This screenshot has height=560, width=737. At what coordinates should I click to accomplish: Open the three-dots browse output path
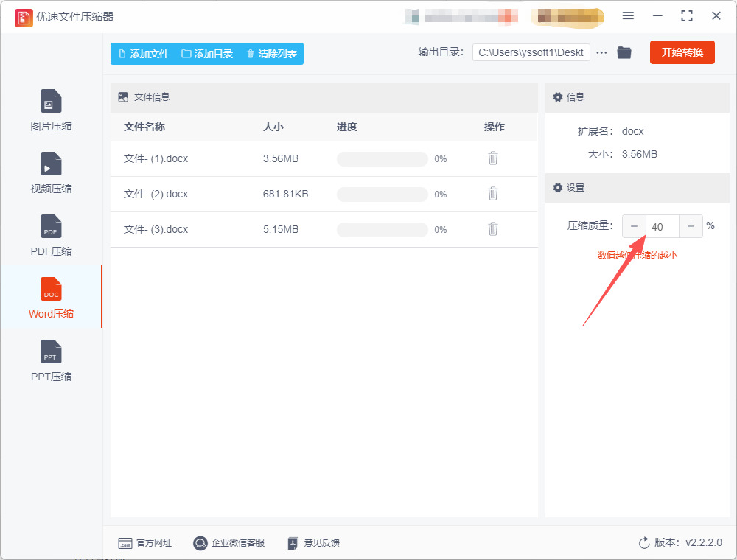(601, 52)
